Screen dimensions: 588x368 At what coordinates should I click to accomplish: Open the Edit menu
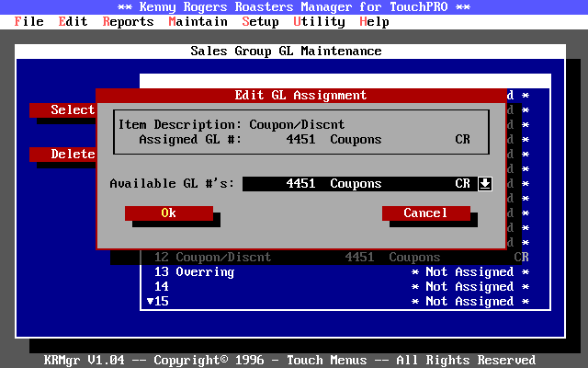point(73,22)
